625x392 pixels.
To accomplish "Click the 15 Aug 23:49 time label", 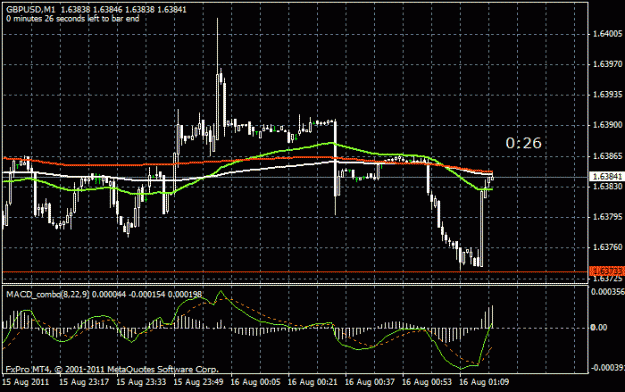I will click(198, 382).
